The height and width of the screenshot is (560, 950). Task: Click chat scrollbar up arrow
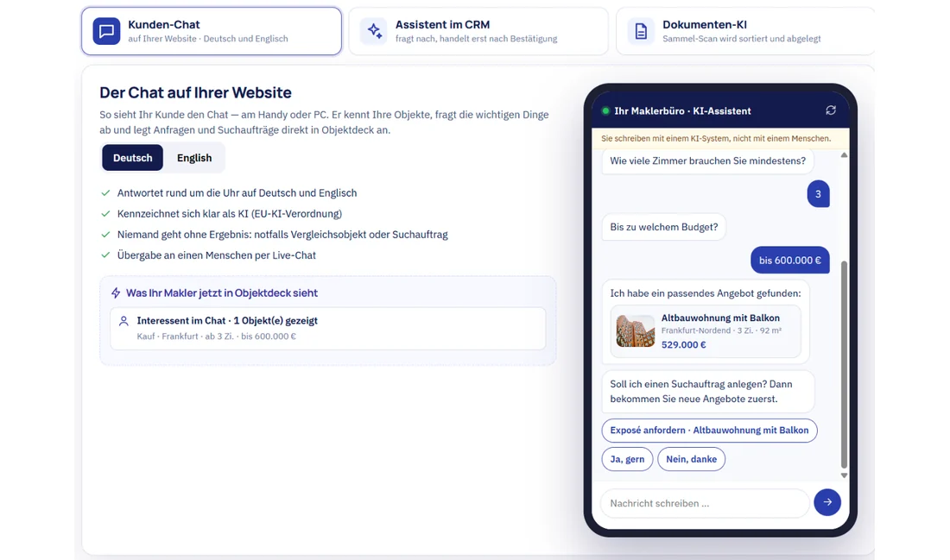coord(844,155)
